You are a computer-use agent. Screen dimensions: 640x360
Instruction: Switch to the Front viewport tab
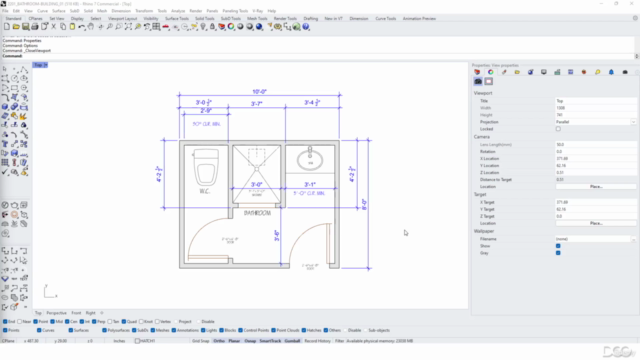(76, 313)
